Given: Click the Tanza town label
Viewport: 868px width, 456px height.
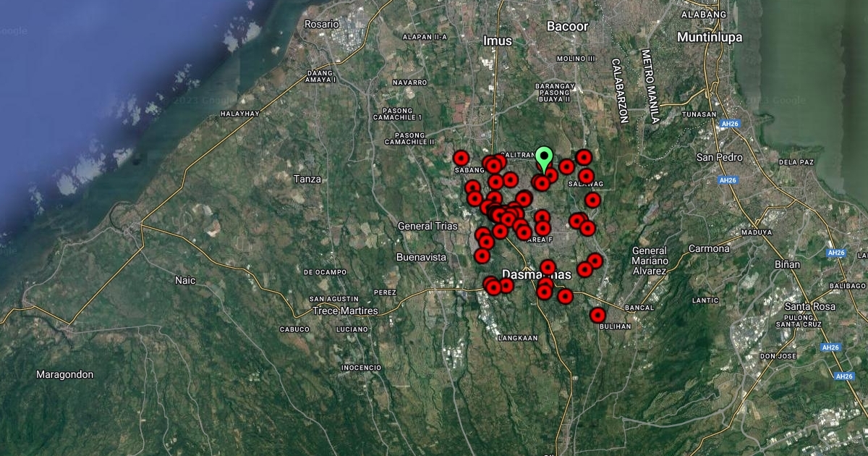Looking at the screenshot, I should (307, 179).
